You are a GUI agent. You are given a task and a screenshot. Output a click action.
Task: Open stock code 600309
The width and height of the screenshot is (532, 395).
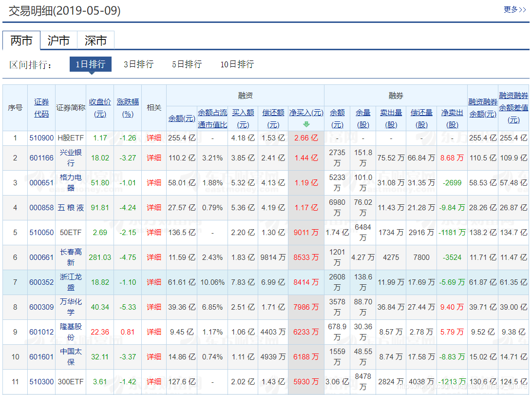pos(41,307)
